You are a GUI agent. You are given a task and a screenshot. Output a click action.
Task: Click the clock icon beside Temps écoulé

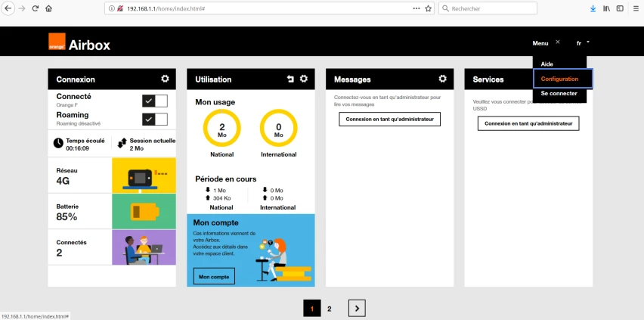tap(58, 143)
